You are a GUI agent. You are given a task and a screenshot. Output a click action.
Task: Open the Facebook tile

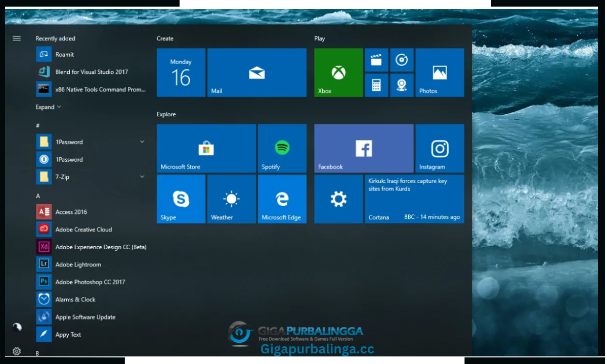(x=364, y=148)
